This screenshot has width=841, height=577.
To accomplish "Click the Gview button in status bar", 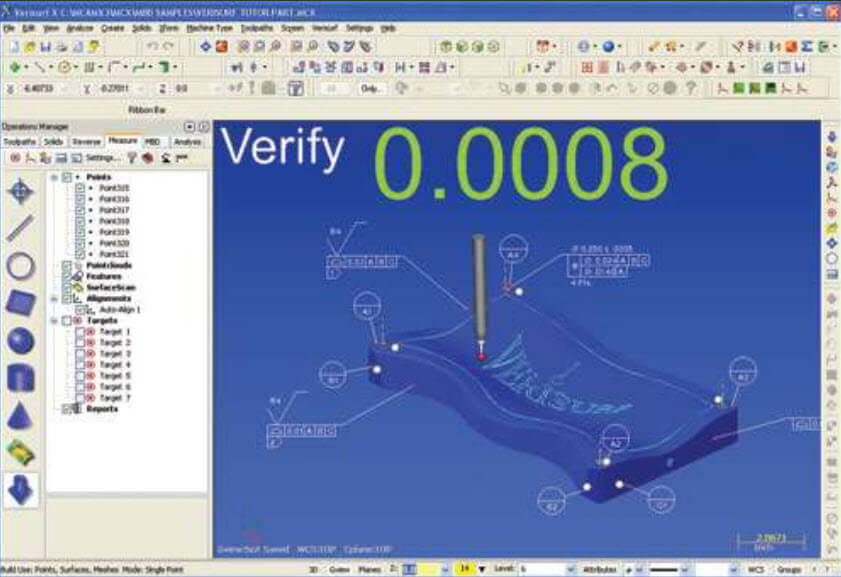I will pos(339,569).
